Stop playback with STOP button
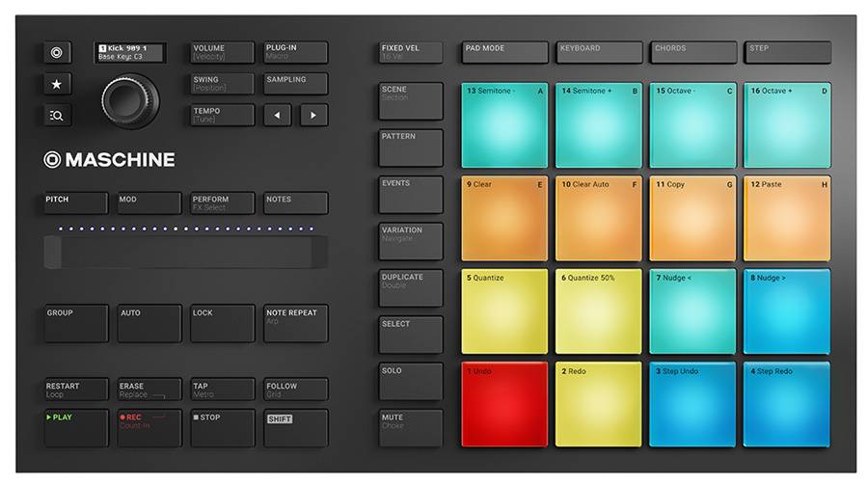868x484 pixels. click(x=223, y=428)
